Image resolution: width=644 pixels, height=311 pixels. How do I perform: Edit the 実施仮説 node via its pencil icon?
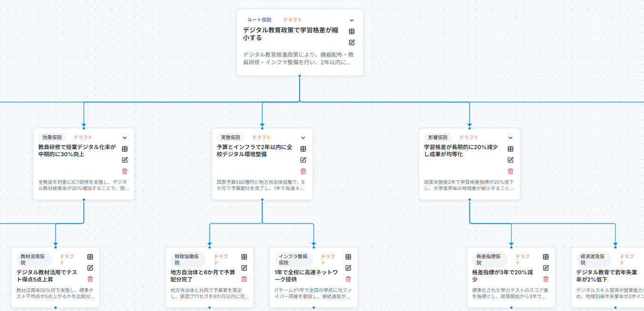click(x=303, y=160)
